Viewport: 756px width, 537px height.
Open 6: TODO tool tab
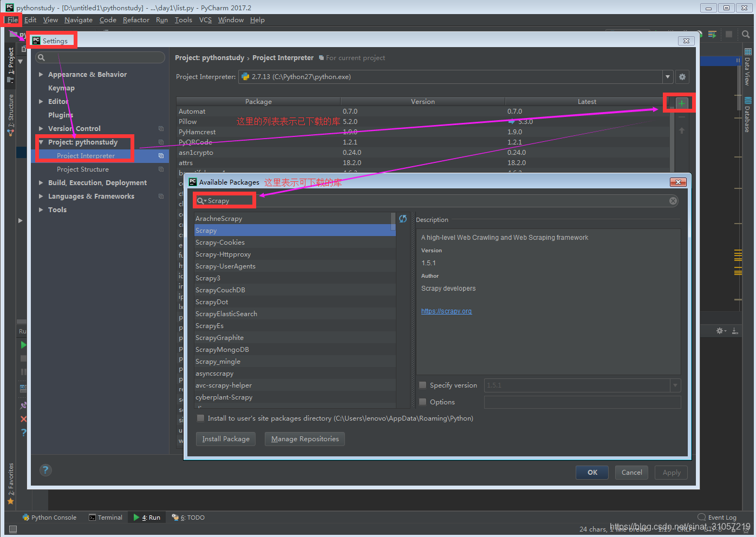(x=188, y=518)
